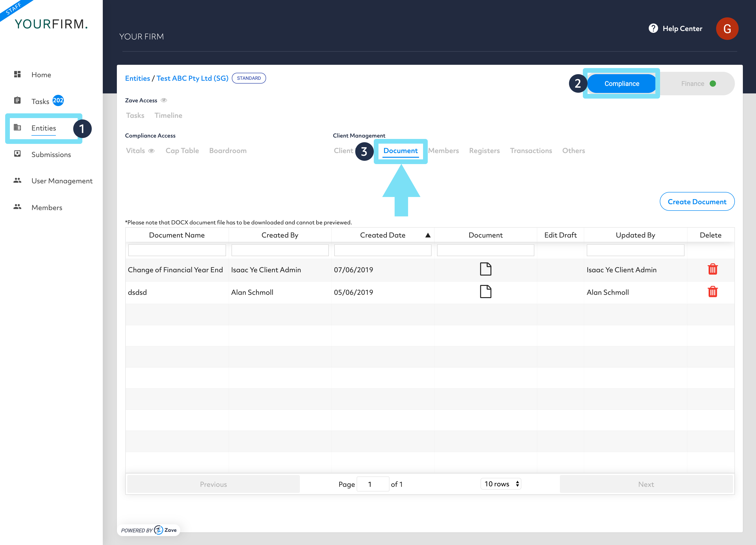This screenshot has width=756, height=545.
Task: Open the Members tab in Client Management
Action: 443,151
